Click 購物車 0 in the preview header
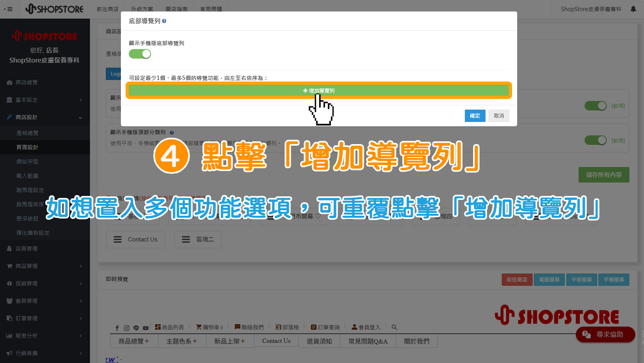This screenshot has width=644, height=363. (x=210, y=327)
